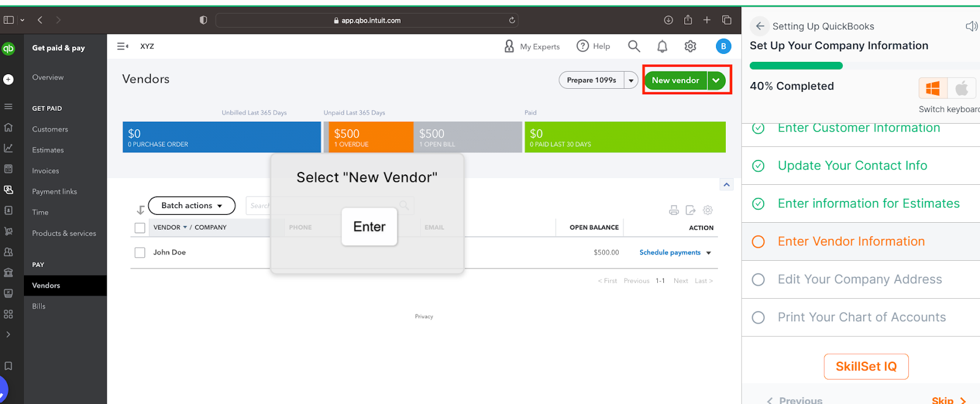
Task: Open Products & services in the sidebar
Action: point(64,233)
